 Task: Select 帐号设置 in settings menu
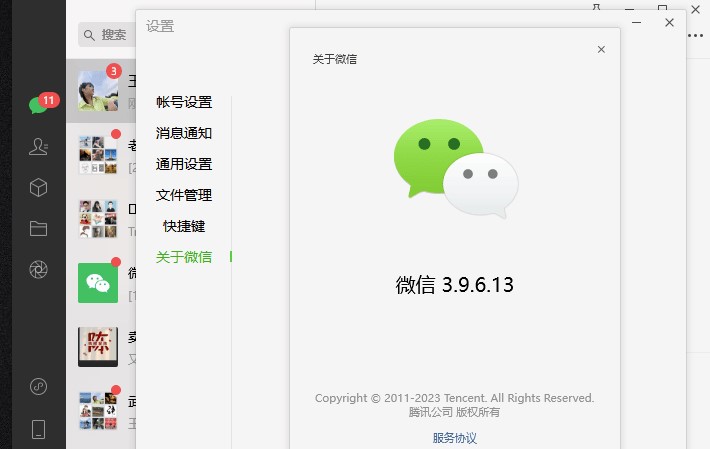184,102
